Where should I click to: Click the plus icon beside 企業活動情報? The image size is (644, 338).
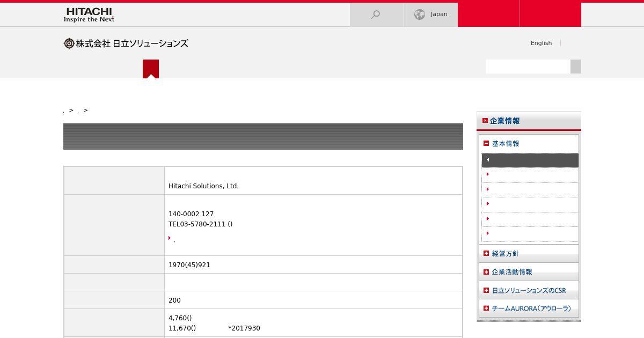pyautogui.click(x=486, y=271)
